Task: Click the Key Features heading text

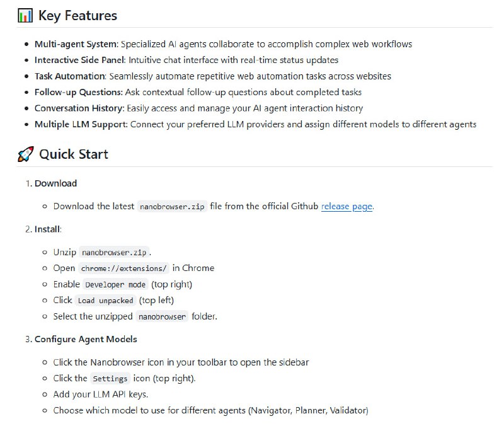Action: click(x=77, y=16)
